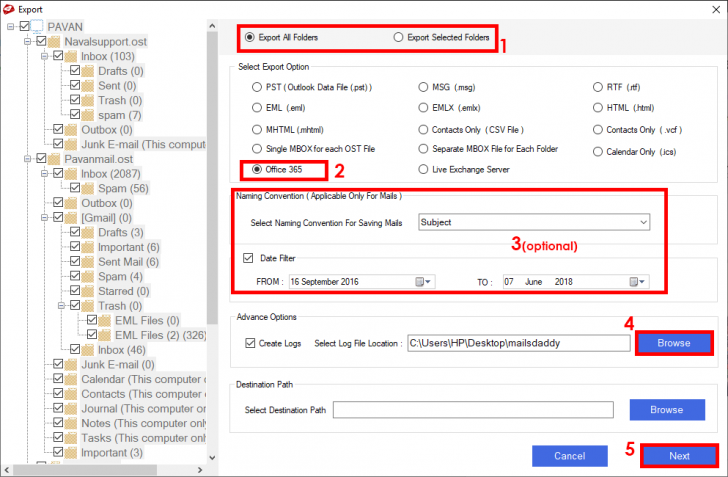This screenshot has width=728, height=477.
Task: Collapse the Pavanmail.ost tree node
Action: (x=27, y=159)
